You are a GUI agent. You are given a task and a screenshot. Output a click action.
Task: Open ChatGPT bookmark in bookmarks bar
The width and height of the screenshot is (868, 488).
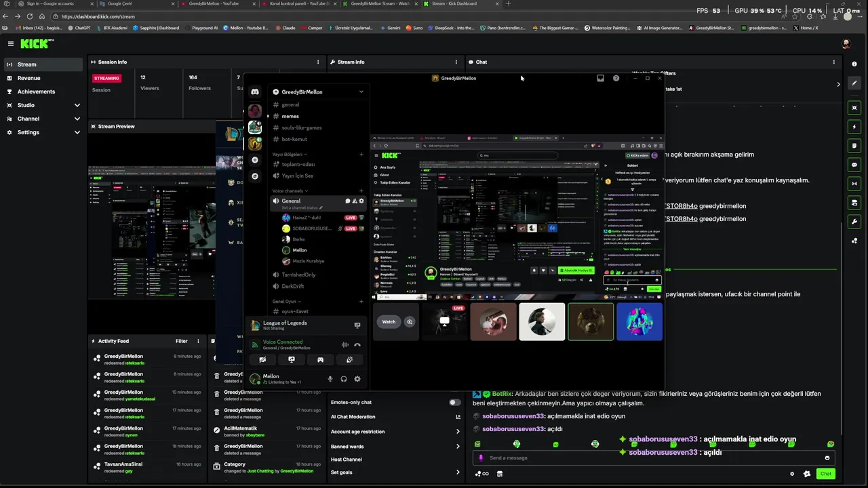pos(79,28)
